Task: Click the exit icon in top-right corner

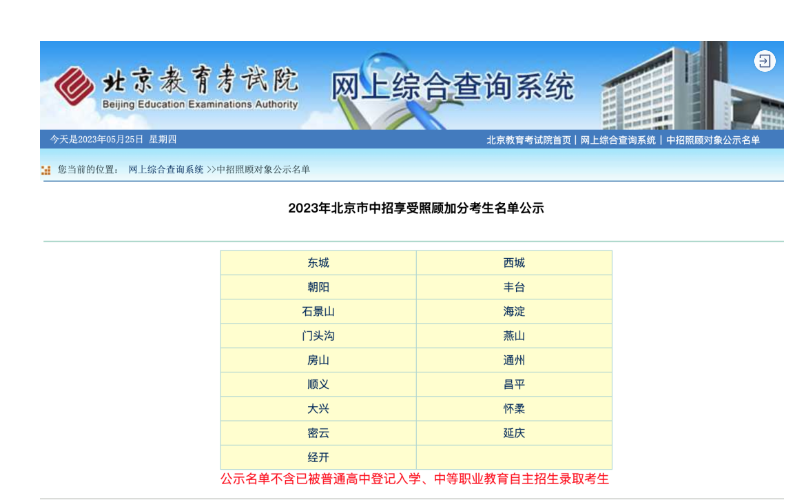Action: [764, 61]
